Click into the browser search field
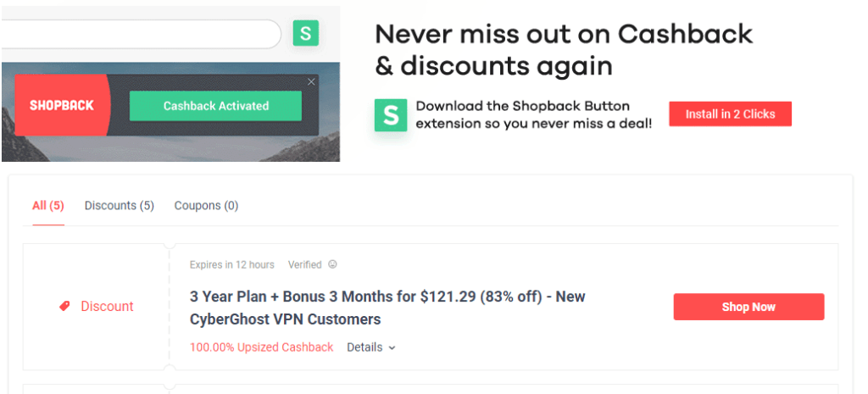 pyautogui.click(x=140, y=34)
